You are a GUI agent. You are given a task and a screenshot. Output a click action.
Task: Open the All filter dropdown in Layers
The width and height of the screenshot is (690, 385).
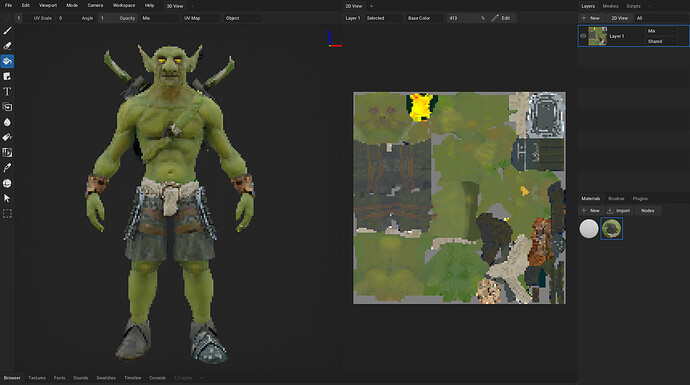661,18
